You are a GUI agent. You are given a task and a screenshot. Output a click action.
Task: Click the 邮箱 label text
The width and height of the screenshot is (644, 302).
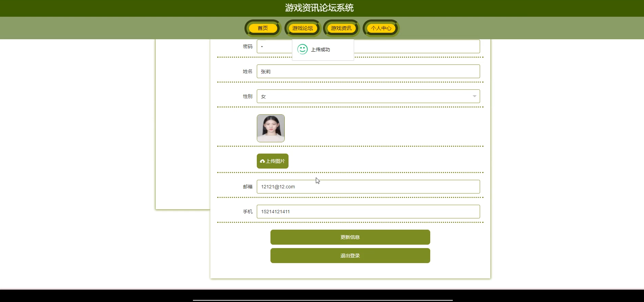(248, 187)
